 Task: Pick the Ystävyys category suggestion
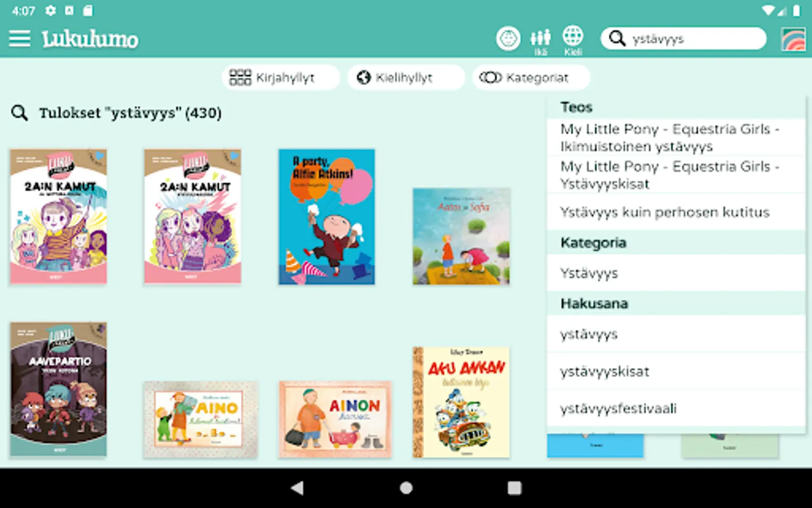(676, 273)
